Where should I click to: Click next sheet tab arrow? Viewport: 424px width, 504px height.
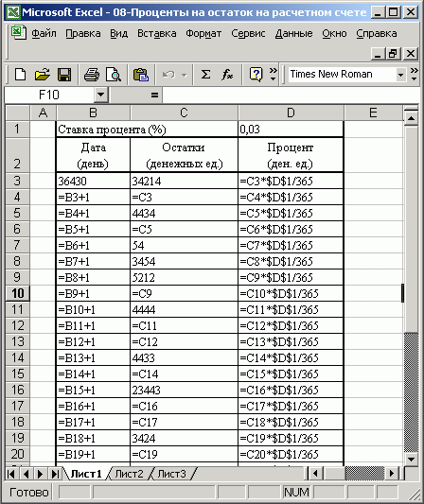click(x=40, y=474)
